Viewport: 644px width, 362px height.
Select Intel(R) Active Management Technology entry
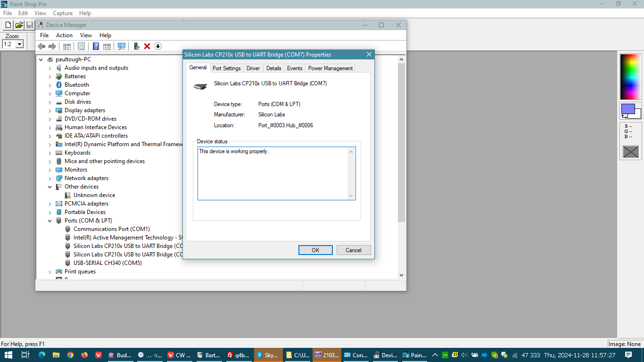coord(124,238)
